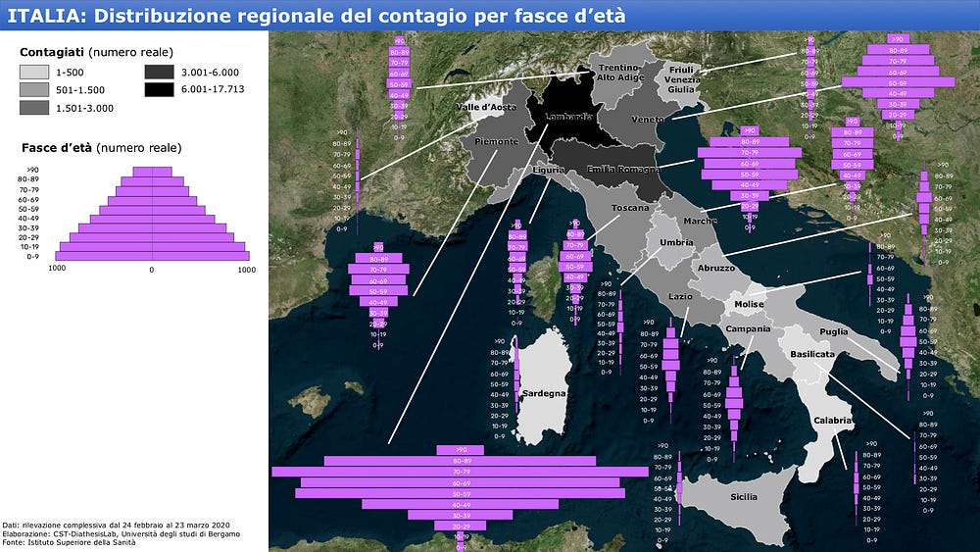Select the Molise region label

(x=749, y=305)
